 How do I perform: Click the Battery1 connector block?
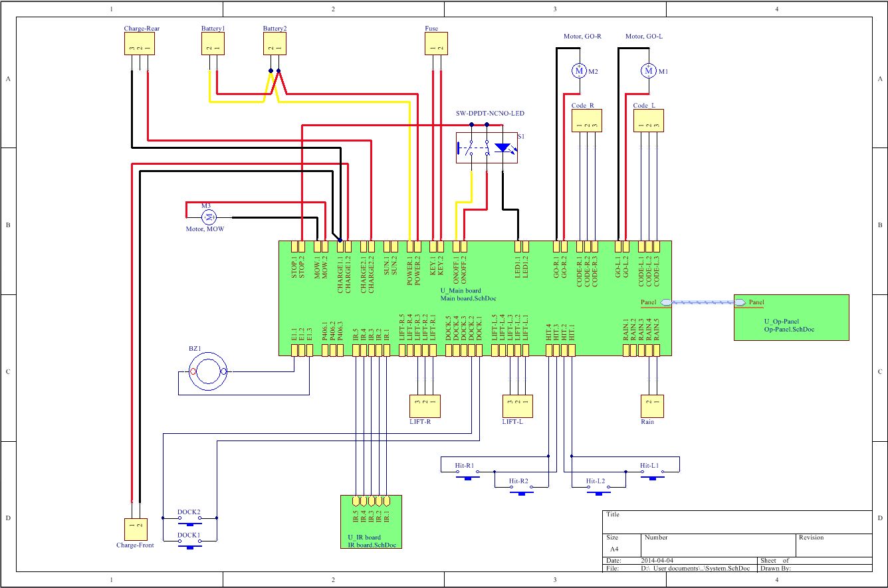coord(213,43)
